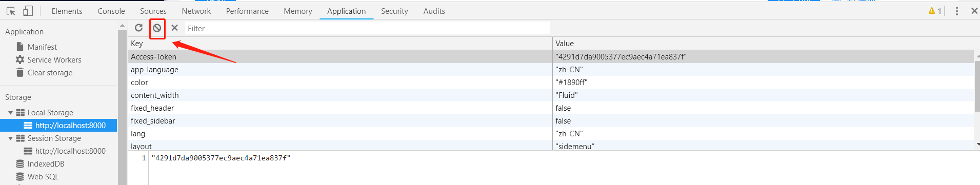This screenshot has height=185, width=980.
Task: Open the DevTools three-dot menu
Action: point(956,11)
